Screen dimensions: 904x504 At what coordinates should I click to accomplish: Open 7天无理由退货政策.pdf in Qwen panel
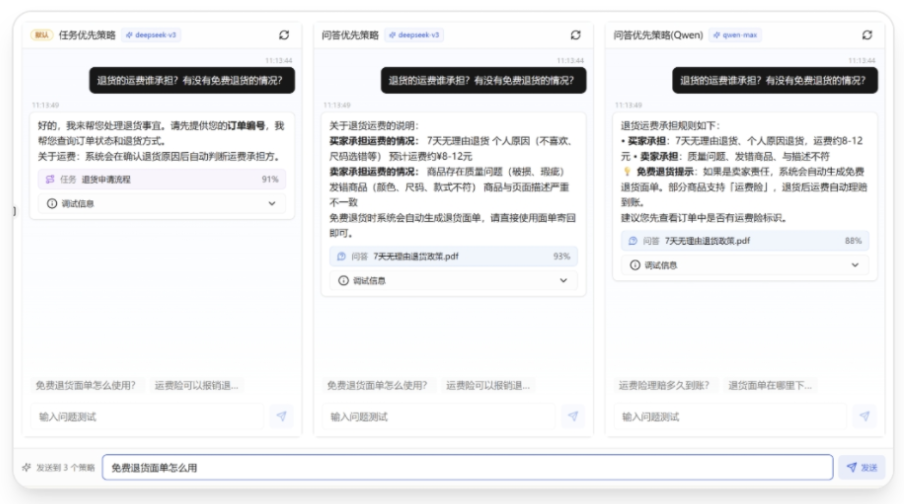tap(744, 240)
